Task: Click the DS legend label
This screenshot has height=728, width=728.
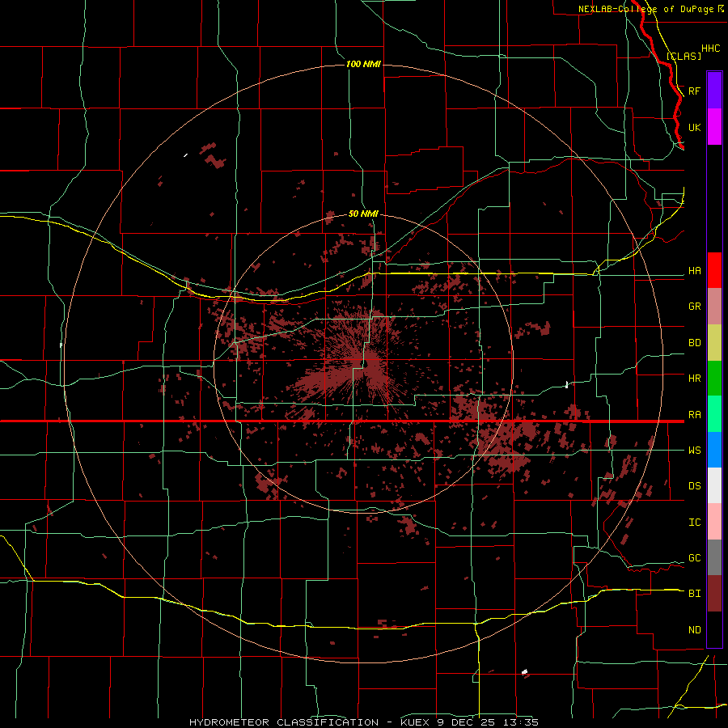Action: coord(694,486)
